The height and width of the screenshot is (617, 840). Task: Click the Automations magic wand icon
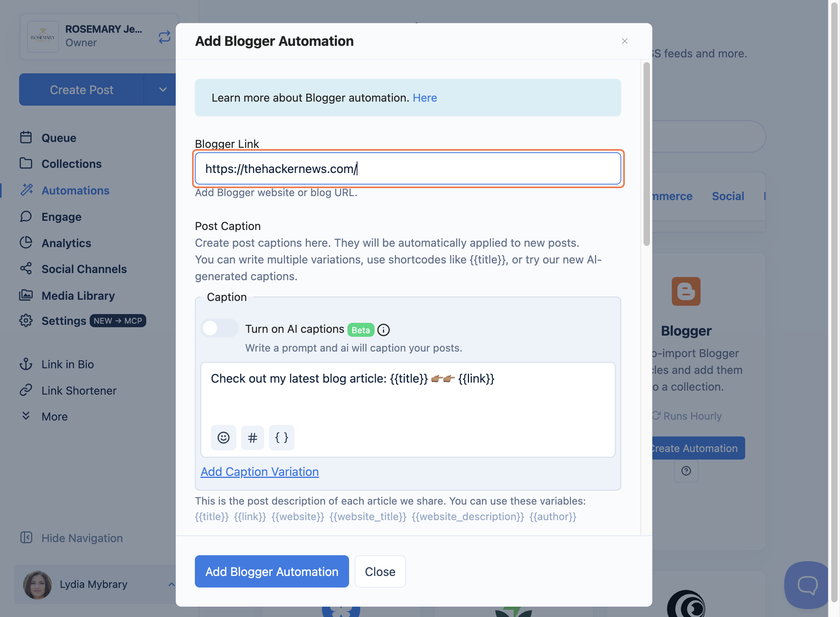click(x=27, y=190)
